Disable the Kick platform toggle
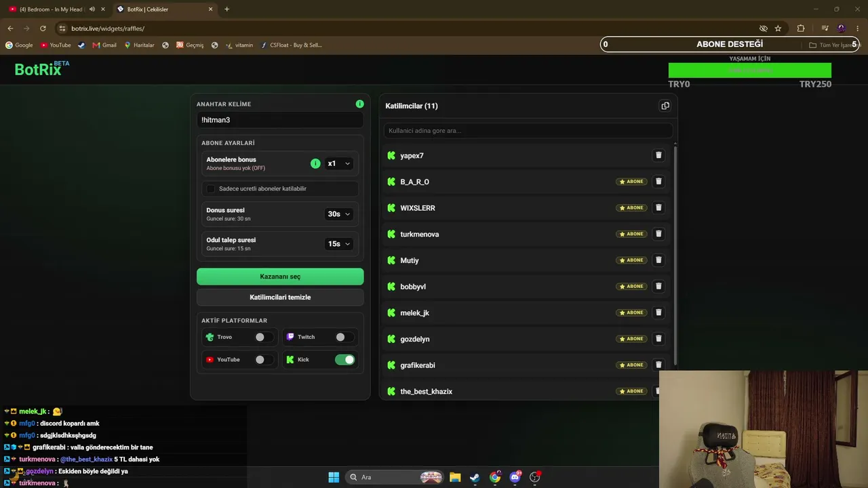This screenshot has width=868, height=488. 344,360
